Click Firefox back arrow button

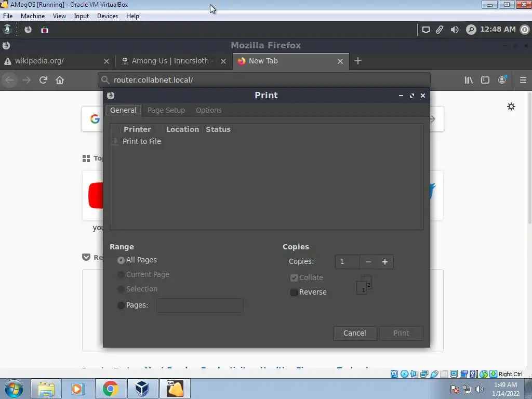click(x=9, y=80)
